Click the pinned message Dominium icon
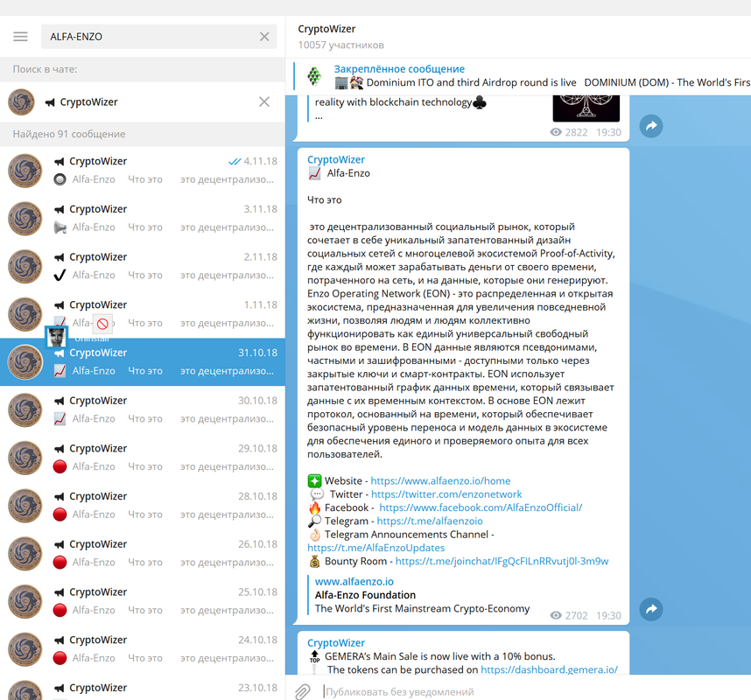751x700 pixels. tap(314, 76)
